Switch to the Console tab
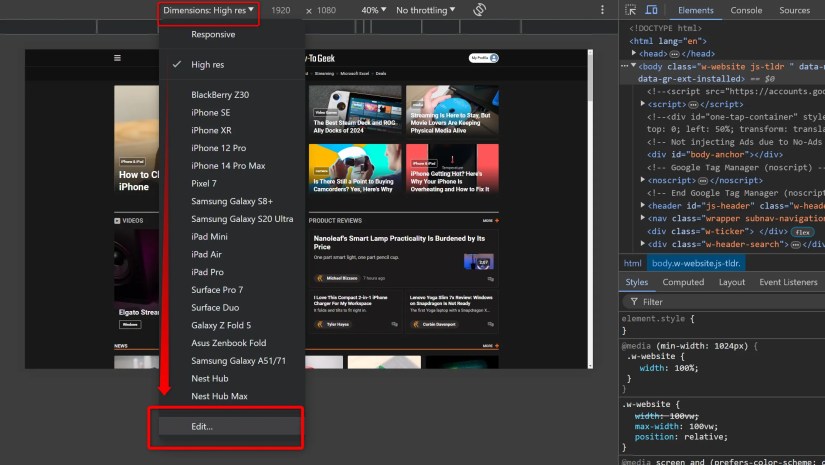825x465 pixels. [746, 10]
